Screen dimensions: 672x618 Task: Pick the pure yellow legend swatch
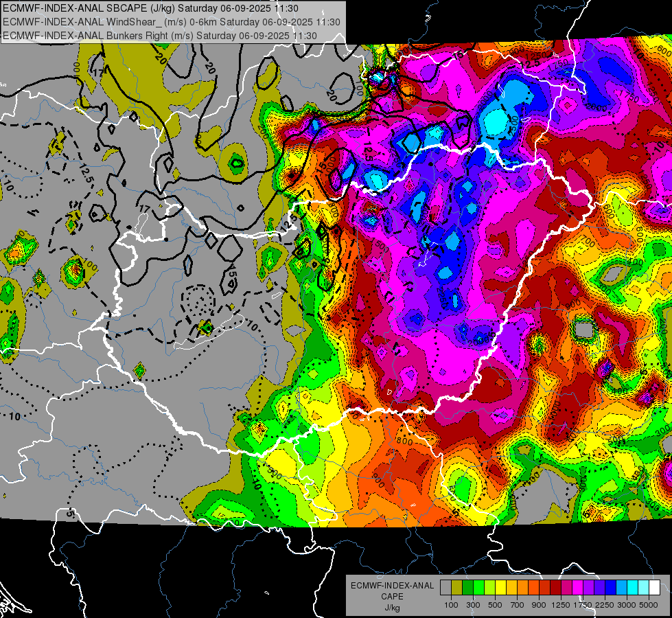point(500,588)
